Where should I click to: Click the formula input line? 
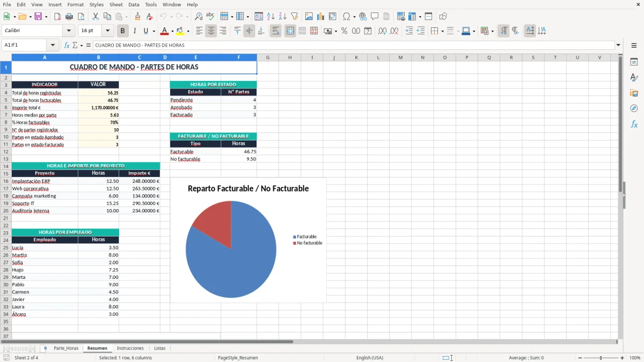click(x=353, y=45)
